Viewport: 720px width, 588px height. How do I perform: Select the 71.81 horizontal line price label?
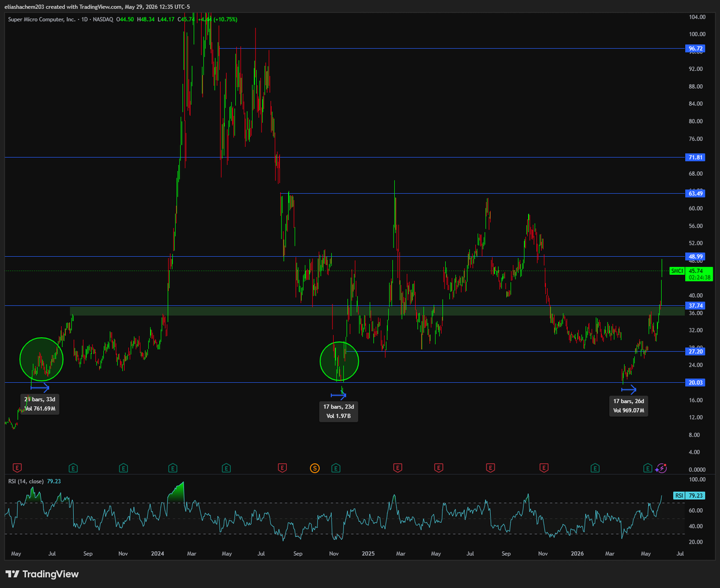(x=696, y=157)
